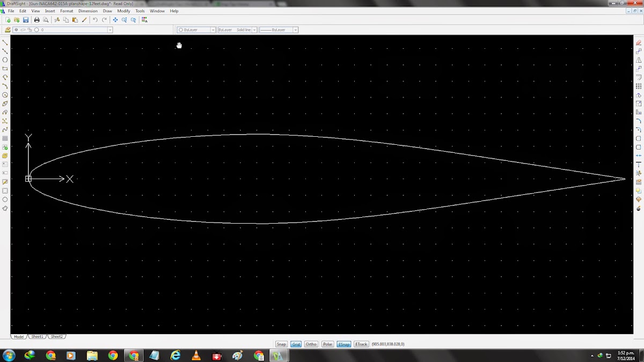This screenshot has height=362, width=644.
Task: Select the Scale tool in Modify toolbar
Action: [639, 104]
